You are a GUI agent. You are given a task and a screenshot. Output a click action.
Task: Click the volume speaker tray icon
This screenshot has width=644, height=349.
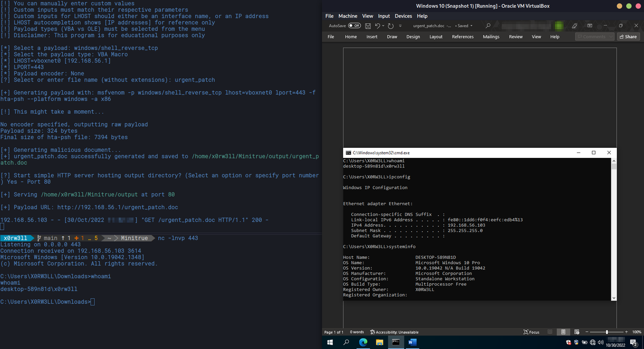point(600,342)
